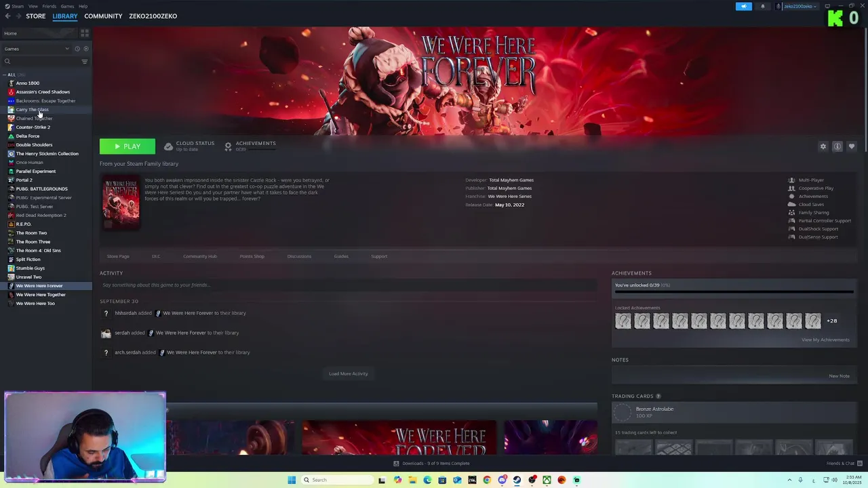Open the We Were Here Series franchise link
Screen dimensions: 868x488
pyautogui.click(x=509, y=197)
